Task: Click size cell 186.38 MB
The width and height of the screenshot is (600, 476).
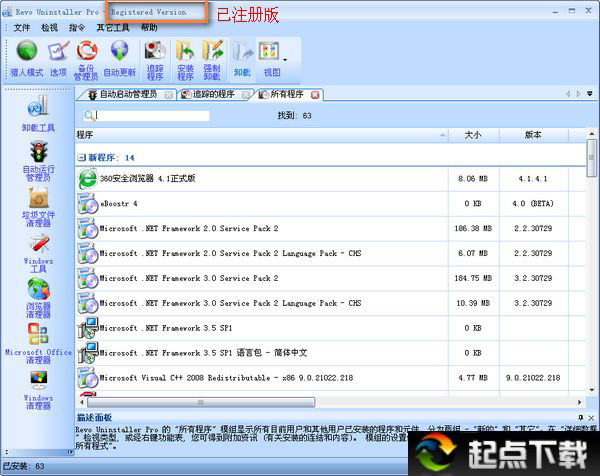Action: pos(473,228)
